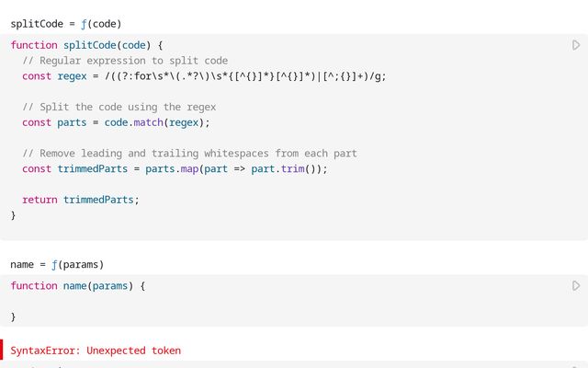Click closing brace of the name function
Image resolution: width=588 pixels, height=368 pixels.
point(14,316)
